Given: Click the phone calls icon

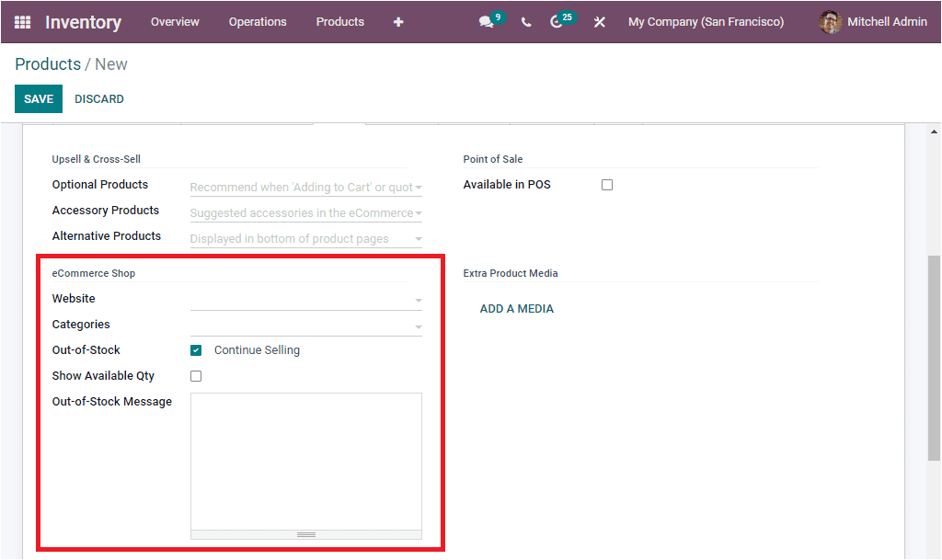Looking at the screenshot, I should coord(525,22).
